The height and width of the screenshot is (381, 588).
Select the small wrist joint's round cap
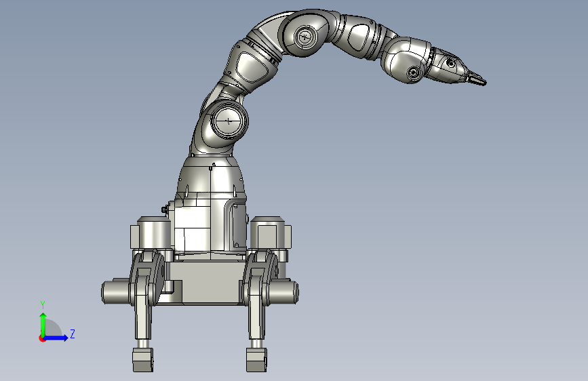[413, 73]
